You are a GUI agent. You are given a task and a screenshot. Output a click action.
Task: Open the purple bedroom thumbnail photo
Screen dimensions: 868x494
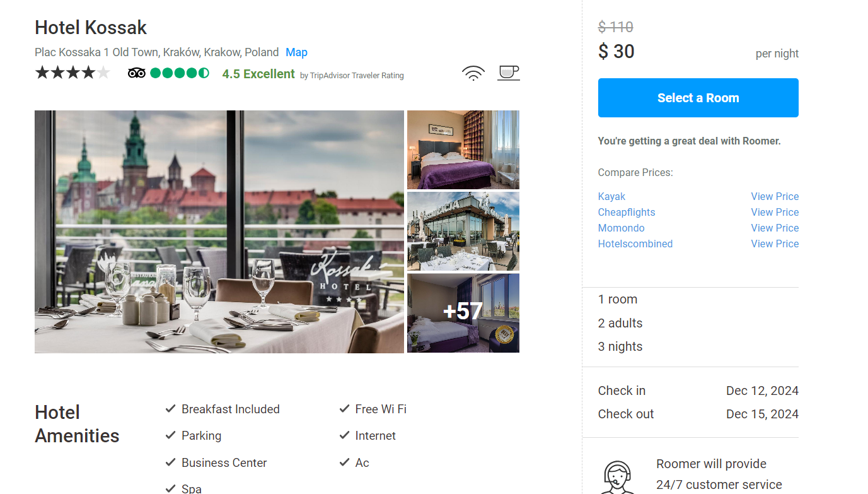(x=463, y=150)
